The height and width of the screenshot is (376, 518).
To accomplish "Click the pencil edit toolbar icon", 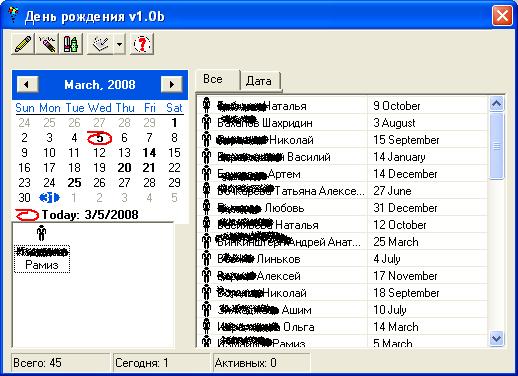I will (23, 44).
